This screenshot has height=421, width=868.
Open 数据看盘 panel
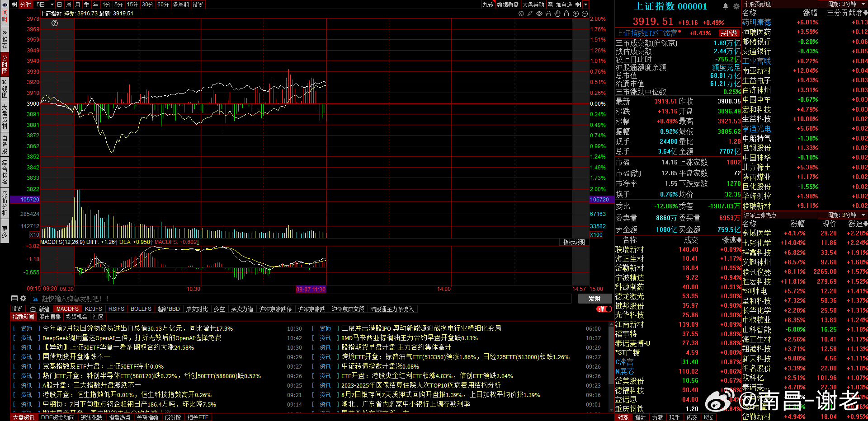(508, 5)
